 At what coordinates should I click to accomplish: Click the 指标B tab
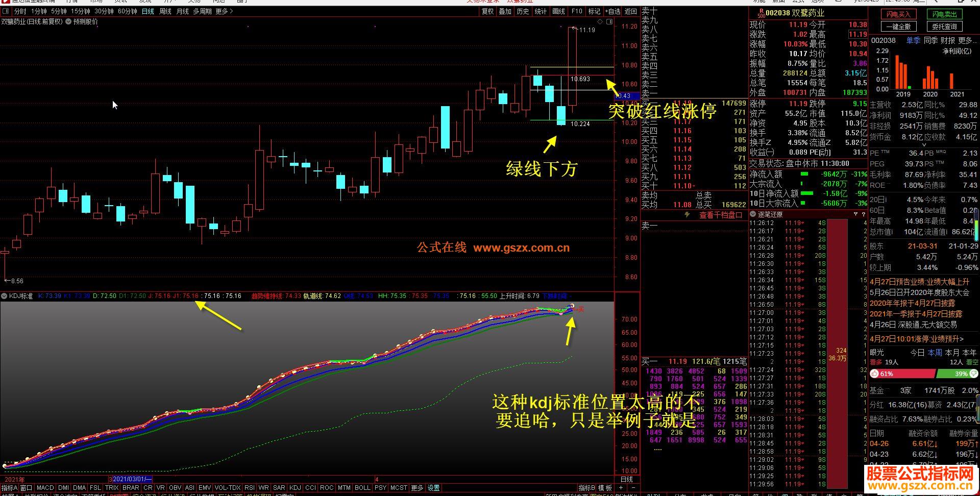tap(586, 488)
